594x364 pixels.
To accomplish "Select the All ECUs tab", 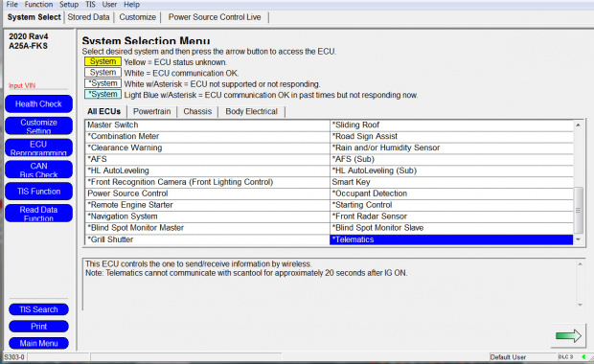I will point(103,112).
